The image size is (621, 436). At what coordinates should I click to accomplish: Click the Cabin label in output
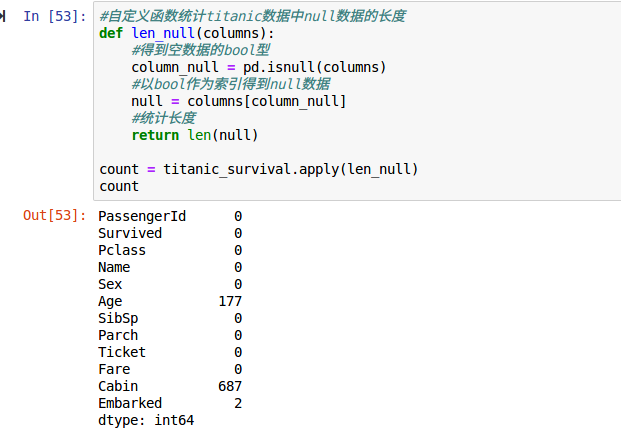[118, 386]
